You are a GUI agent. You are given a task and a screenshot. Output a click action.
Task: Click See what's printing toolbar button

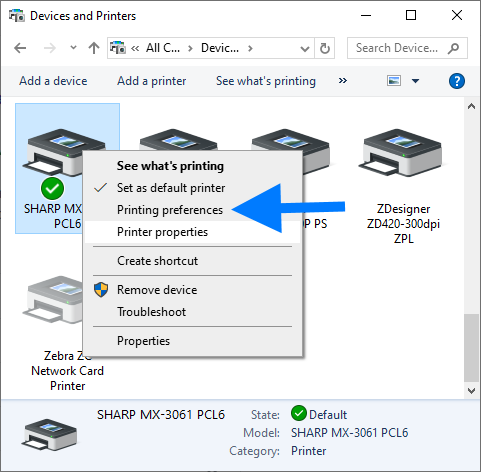pos(266,81)
